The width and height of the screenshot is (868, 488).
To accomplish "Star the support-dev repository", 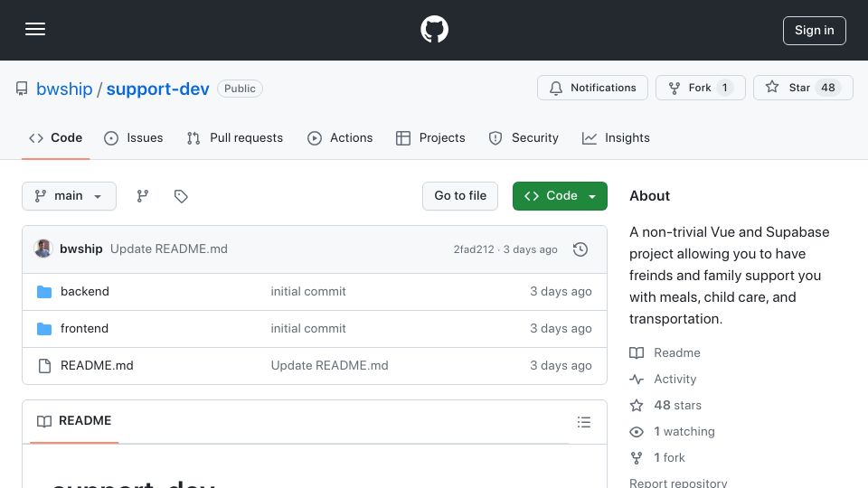I will 803,88.
